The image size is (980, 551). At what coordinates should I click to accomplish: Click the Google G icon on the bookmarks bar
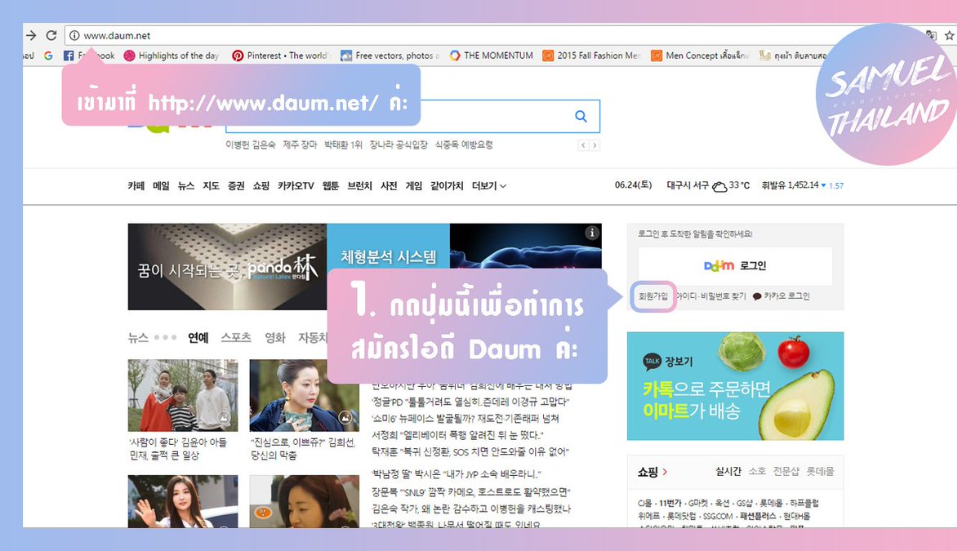tap(48, 56)
